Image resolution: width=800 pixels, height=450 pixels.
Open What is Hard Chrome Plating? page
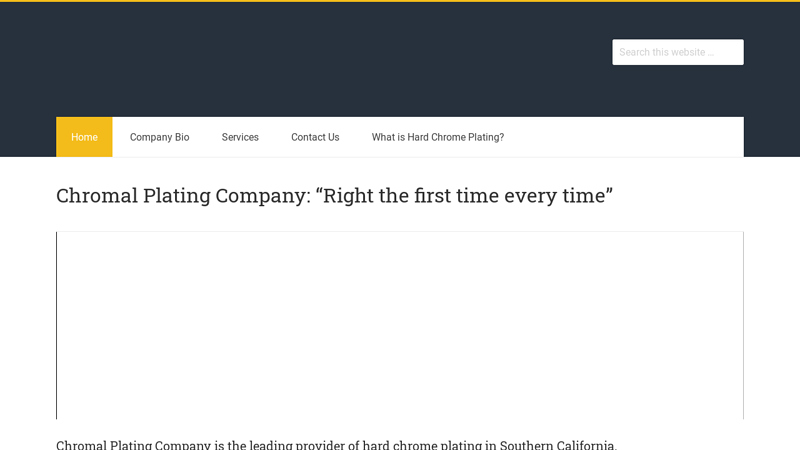tap(437, 137)
